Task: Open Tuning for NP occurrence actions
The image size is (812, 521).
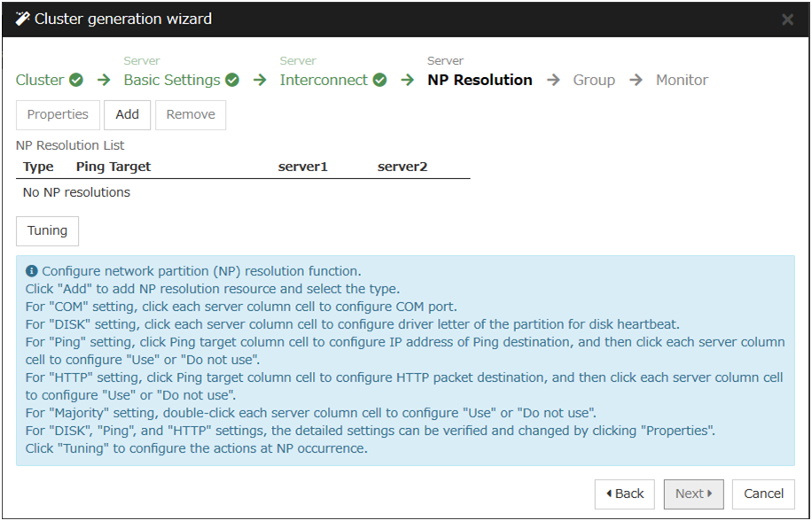Action: click(x=48, y=231)
